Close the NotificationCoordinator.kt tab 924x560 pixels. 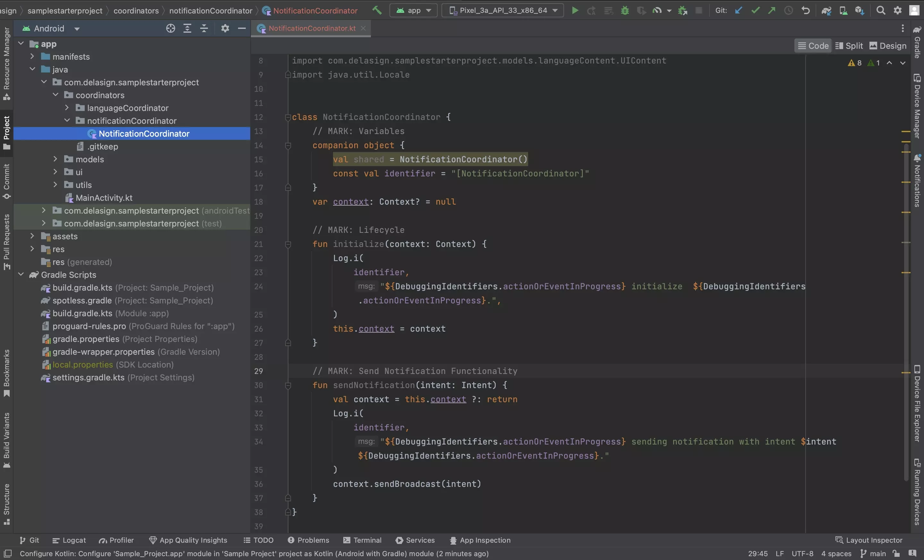(363, 29)
